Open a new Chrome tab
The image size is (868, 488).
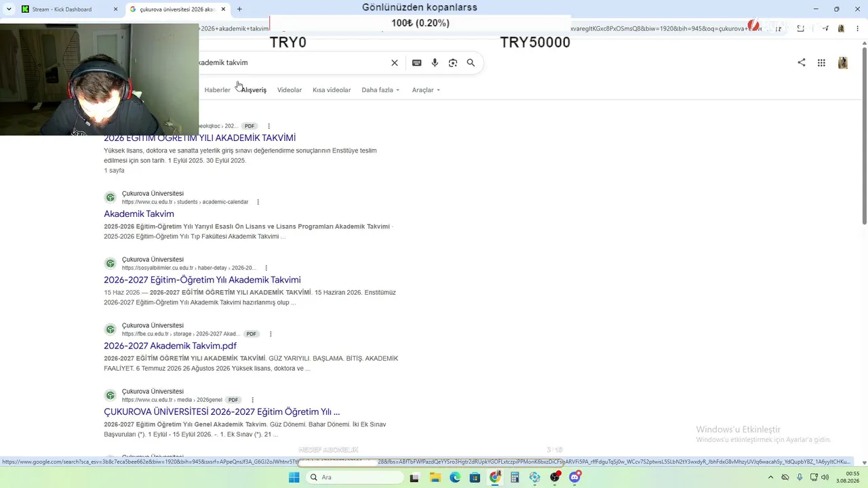point(239,9)
